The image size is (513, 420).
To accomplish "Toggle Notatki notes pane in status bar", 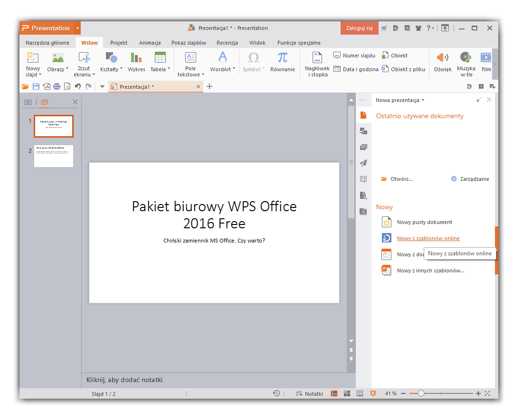I will (x=309, y=393).
